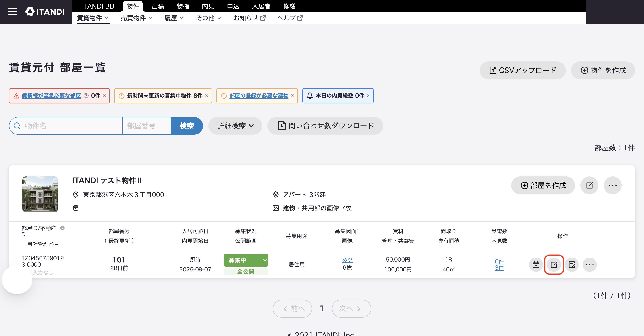Open the hamburger menu icon

pyautogui.click(x=12, y=12)
